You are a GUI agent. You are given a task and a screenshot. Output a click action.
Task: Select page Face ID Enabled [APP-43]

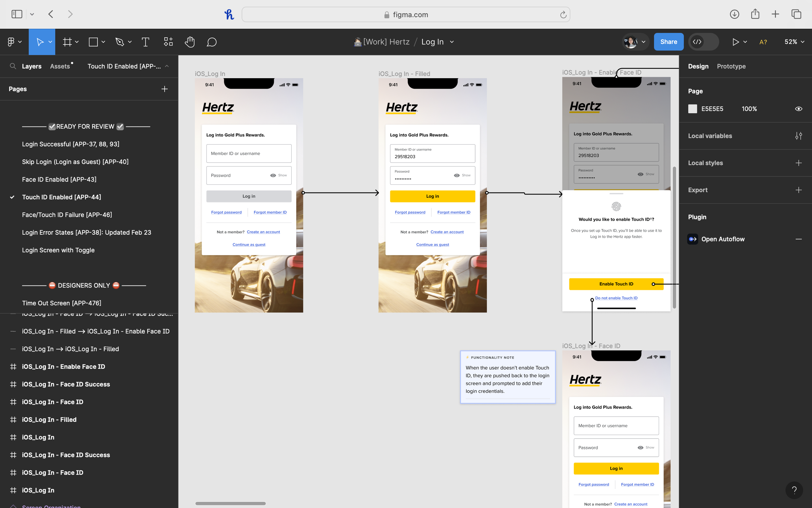(x=59, y=180)
